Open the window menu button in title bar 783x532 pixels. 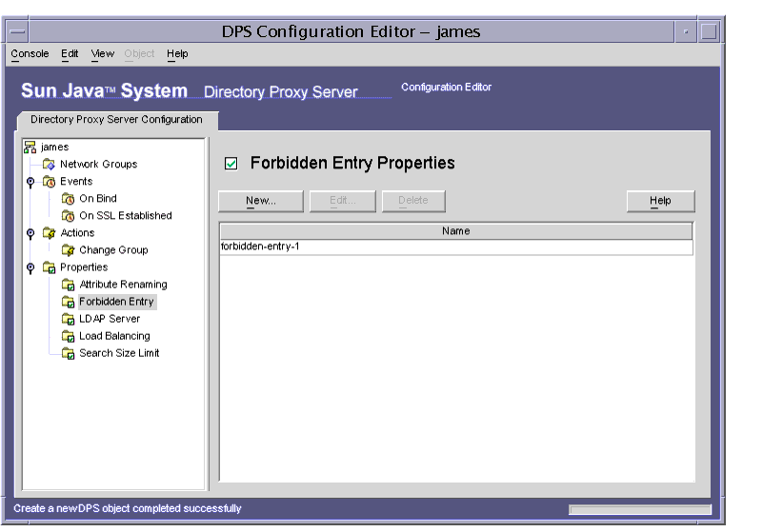point(17,32)
